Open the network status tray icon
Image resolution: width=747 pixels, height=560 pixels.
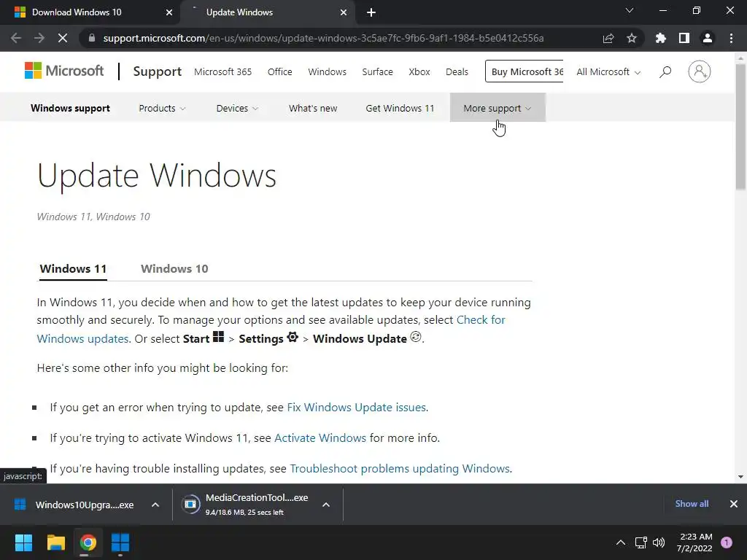coord(640,542)
